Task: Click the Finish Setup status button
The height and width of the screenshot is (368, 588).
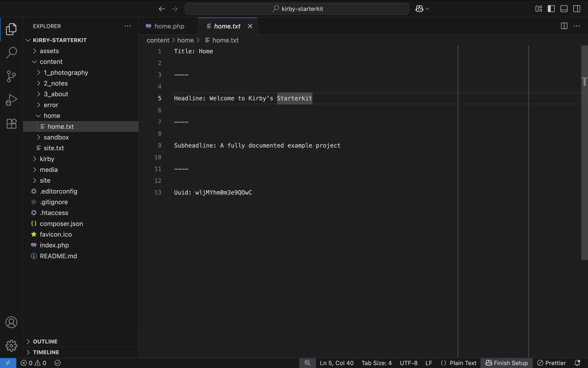Action: (507, 363)
